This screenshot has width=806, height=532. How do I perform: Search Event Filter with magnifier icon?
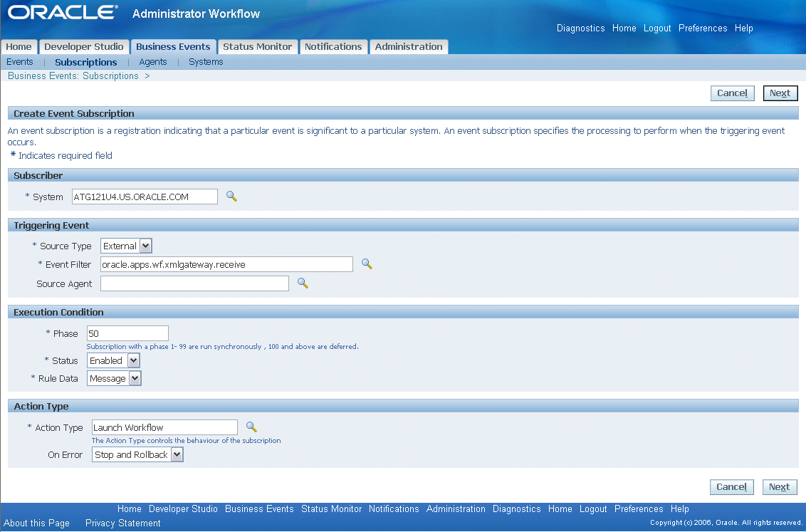367,264
